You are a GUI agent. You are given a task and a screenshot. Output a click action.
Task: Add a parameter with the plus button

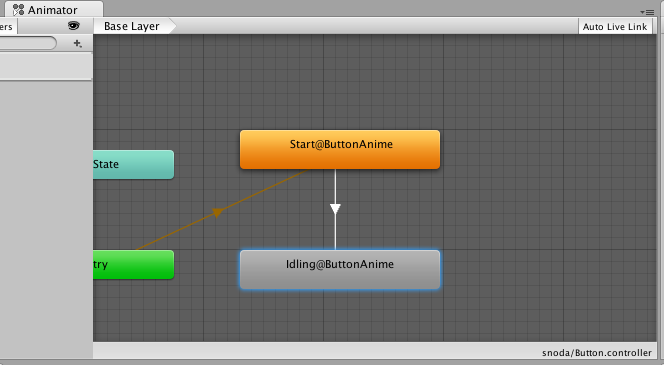(x=77, y=43)
